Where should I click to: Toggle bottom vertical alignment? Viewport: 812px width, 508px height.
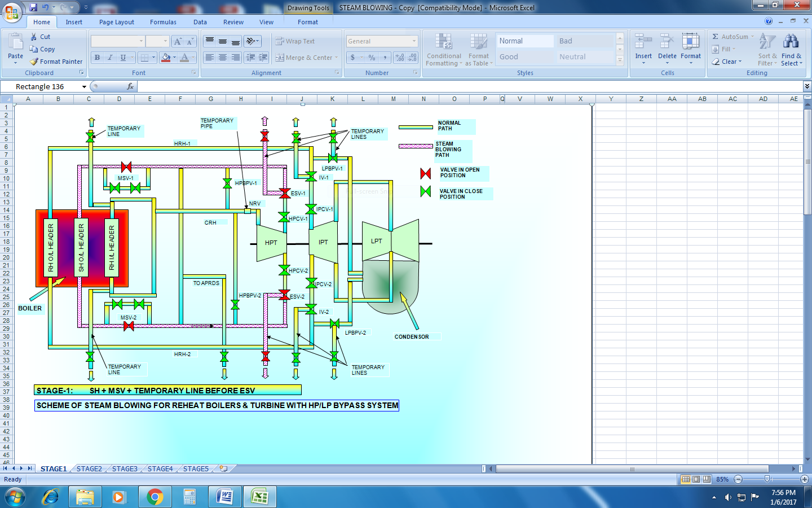click(x=236, y=41)
